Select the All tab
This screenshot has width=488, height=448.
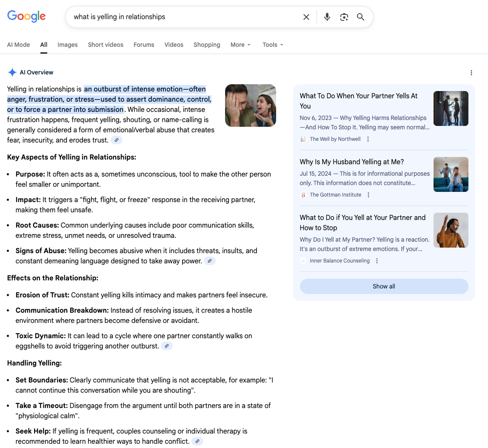pyautogui.click(x=43, y=45)
